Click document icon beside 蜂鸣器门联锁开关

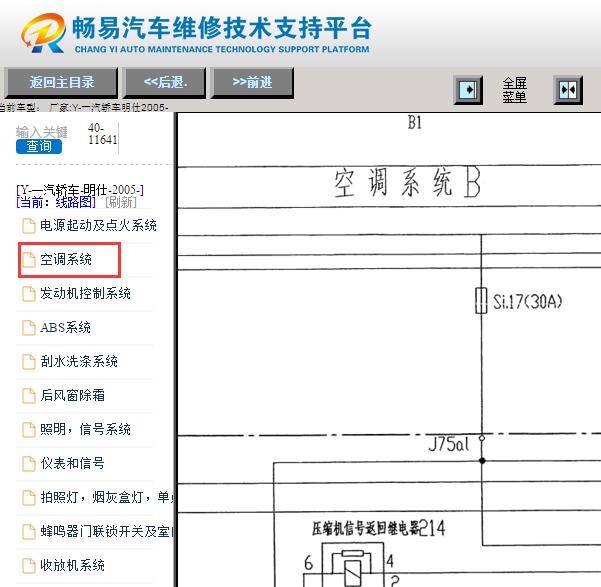[29, 531]
